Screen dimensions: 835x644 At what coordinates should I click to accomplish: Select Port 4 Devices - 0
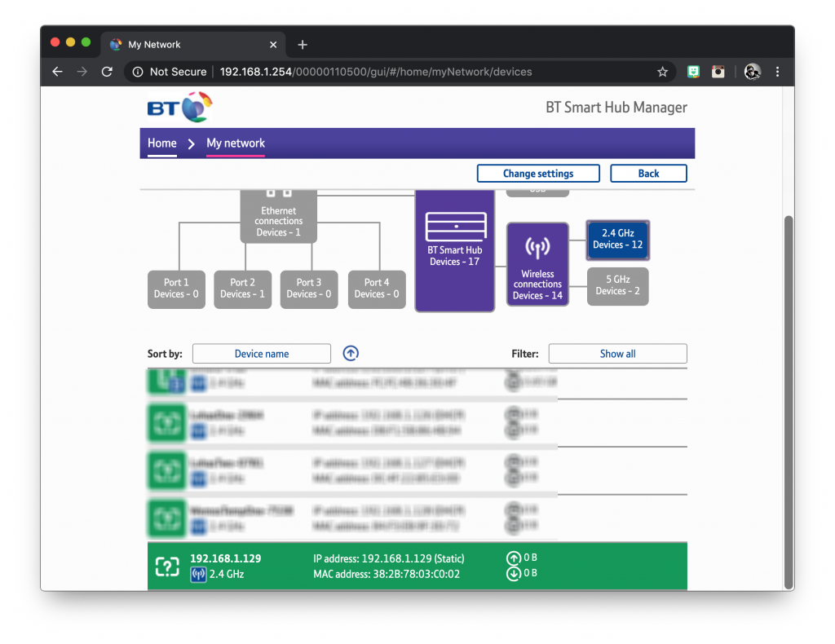point(377,289)
